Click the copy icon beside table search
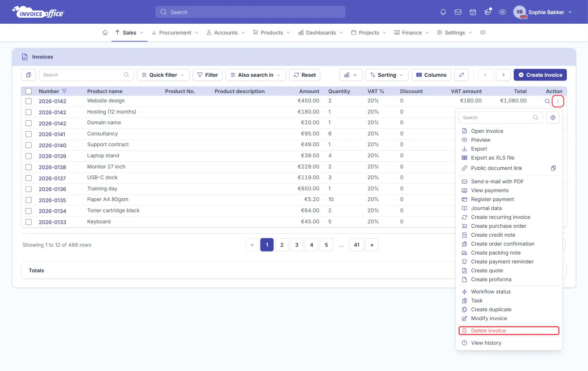588x371 pixels. point(29,75)
